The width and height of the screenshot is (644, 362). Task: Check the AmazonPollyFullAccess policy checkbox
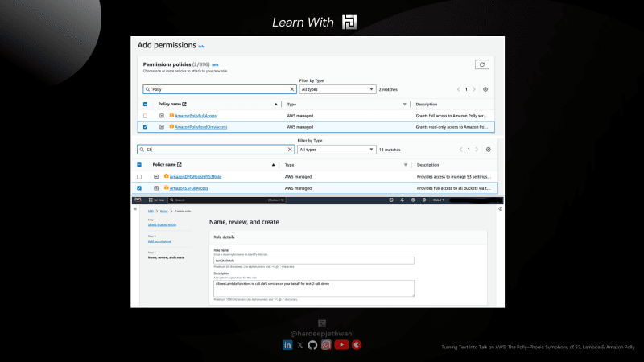pos(146,116)
